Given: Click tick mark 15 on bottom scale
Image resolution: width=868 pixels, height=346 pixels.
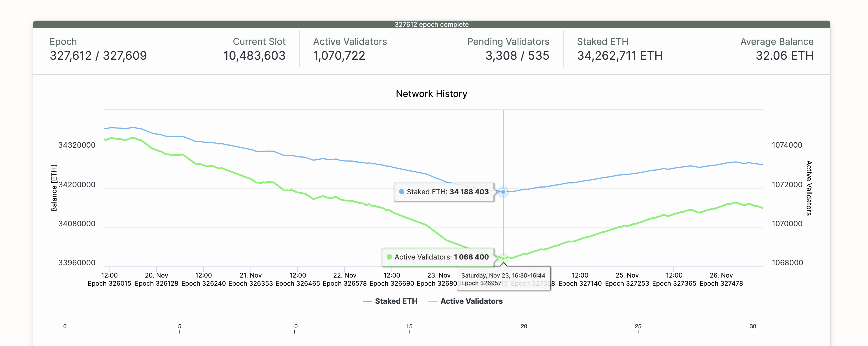Looking at the screenshot, I should [x=409, y=329].
